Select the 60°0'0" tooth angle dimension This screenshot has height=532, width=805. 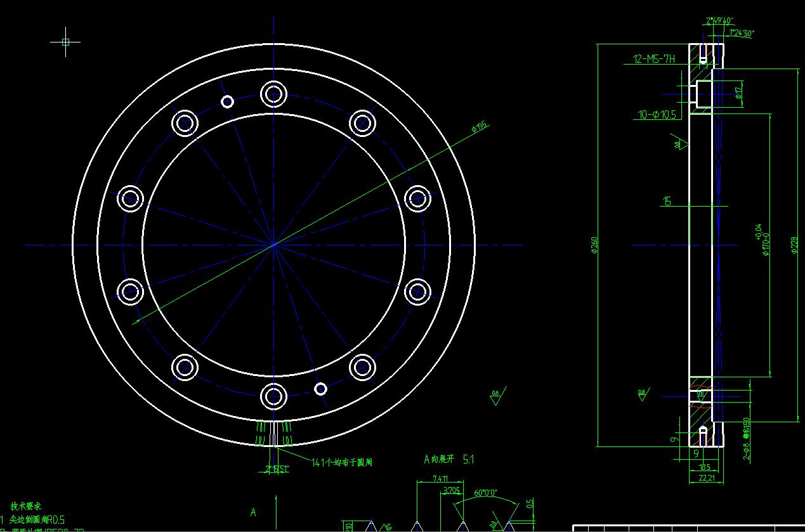coord(486,493)
